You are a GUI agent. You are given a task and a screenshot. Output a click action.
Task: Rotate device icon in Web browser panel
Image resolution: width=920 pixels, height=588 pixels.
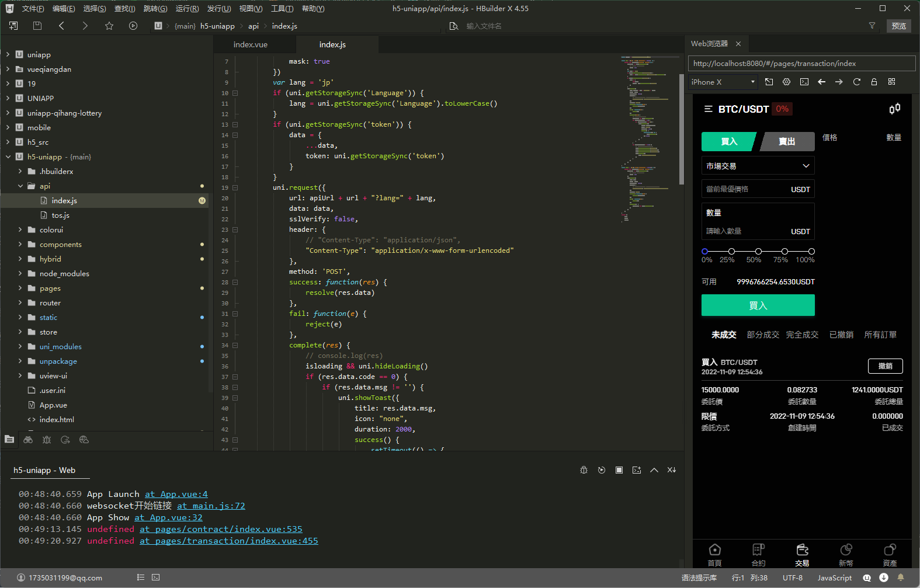[769, 82]
